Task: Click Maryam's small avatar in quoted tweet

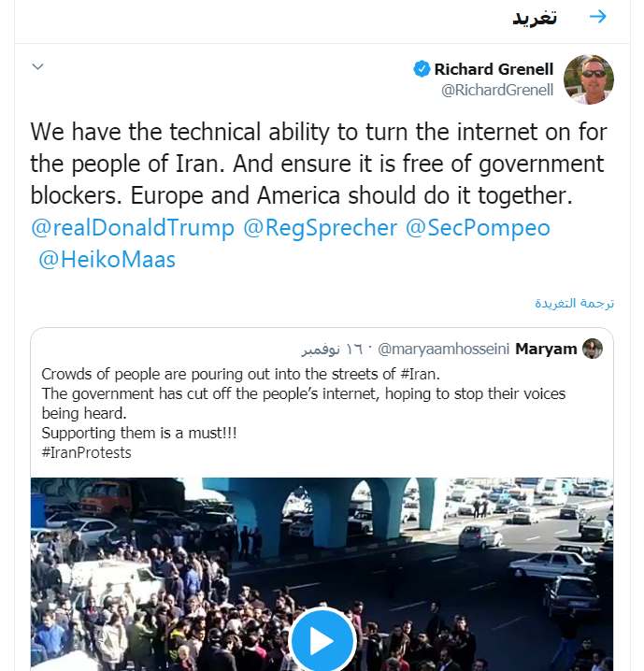Action: 593,349
